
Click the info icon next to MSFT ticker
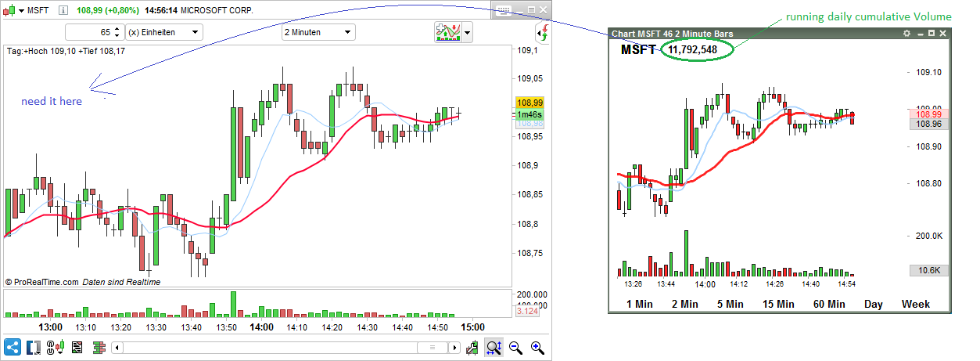coord(63,10)
